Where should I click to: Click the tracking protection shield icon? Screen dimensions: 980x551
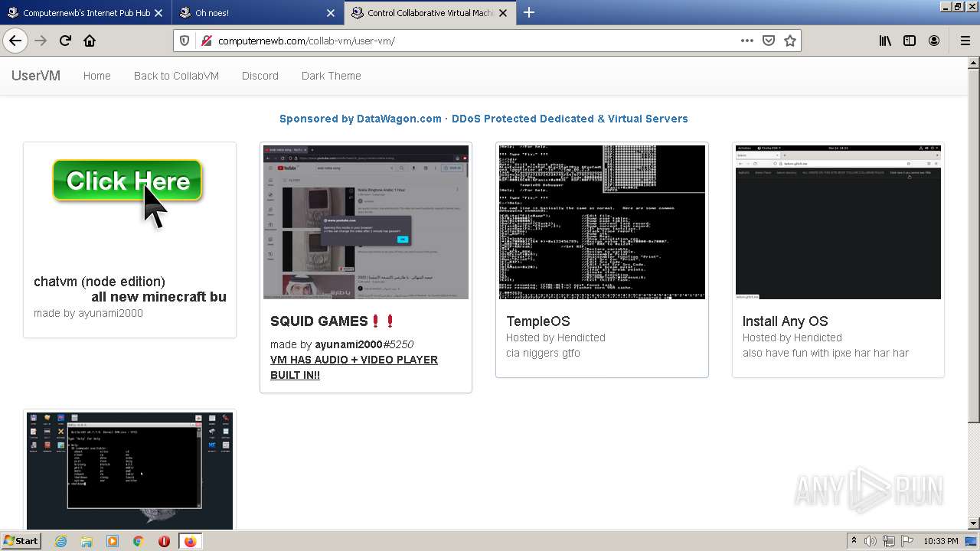click(185, 41)
